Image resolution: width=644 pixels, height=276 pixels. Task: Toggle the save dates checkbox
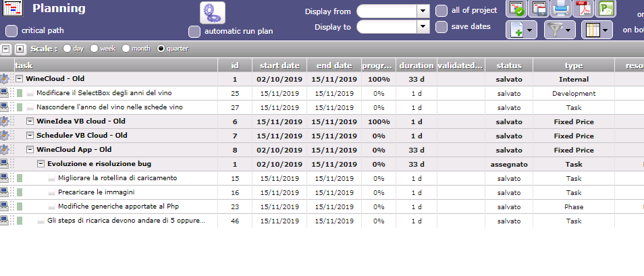tap(441, 27)
